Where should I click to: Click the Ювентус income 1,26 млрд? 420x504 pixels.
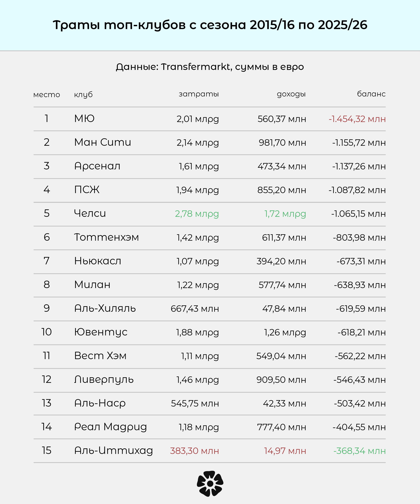click(285, 332)
